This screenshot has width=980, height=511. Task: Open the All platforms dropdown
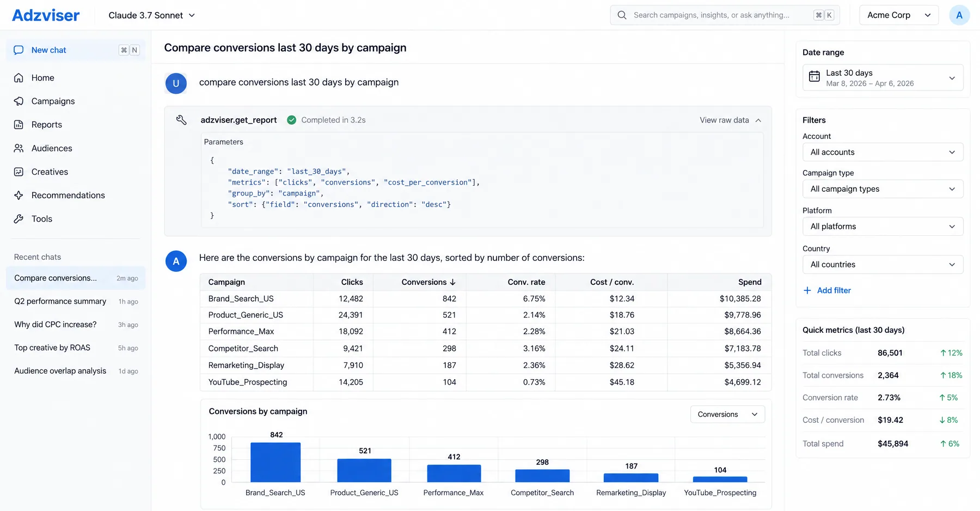883,227
